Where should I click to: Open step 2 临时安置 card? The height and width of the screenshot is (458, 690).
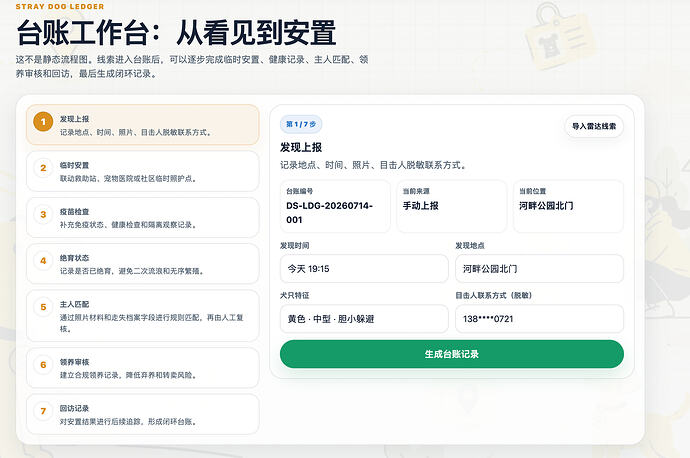(143, 171)
